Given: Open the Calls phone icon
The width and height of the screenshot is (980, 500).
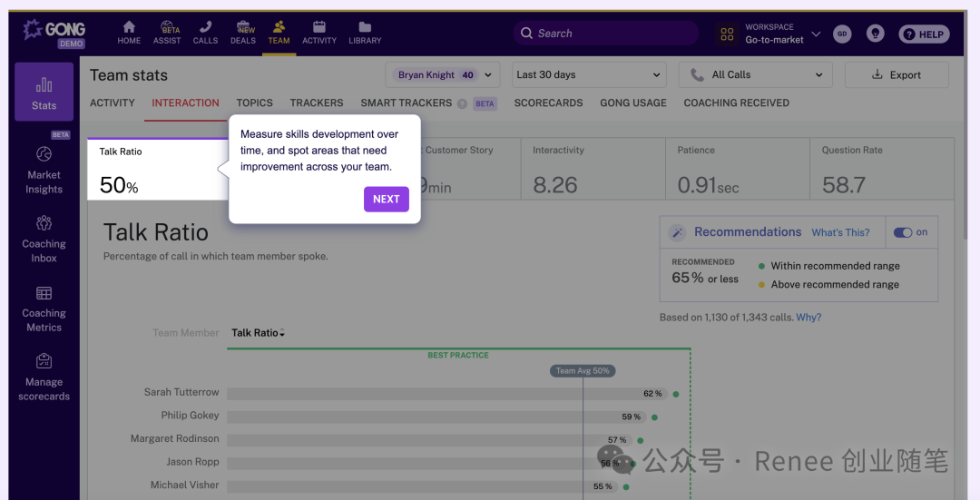Looking at the screenshot, I should (x=205, y=27).
